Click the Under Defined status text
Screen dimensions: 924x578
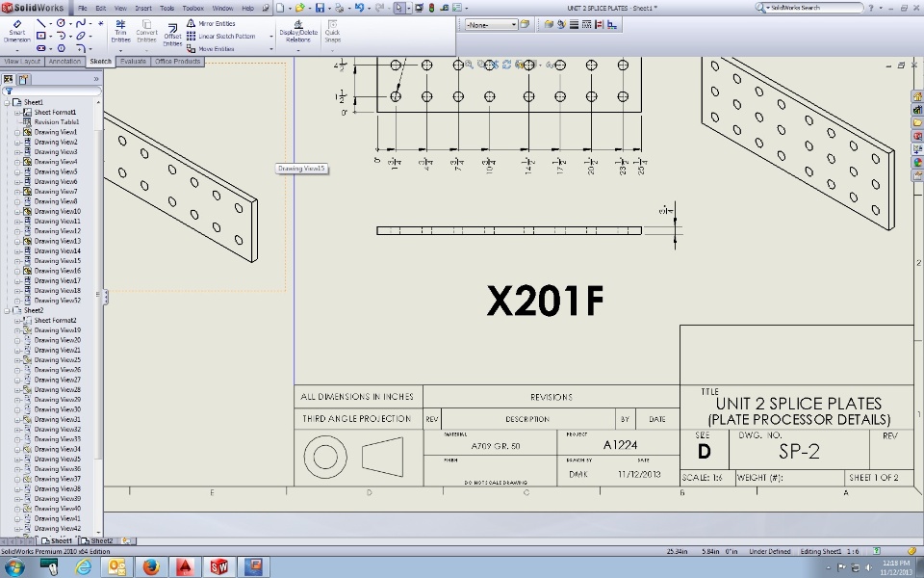(770, 551)
